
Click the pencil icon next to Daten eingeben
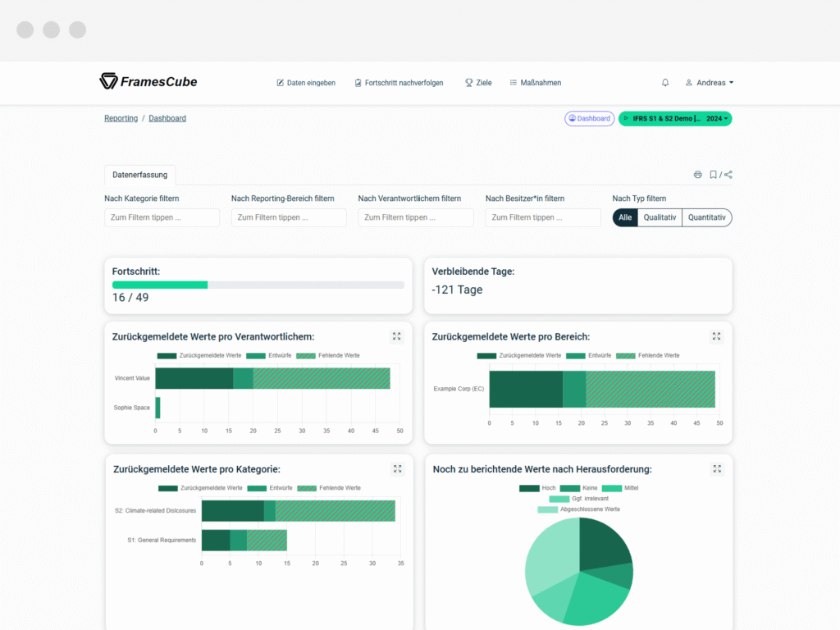click(x=281, y=83)
